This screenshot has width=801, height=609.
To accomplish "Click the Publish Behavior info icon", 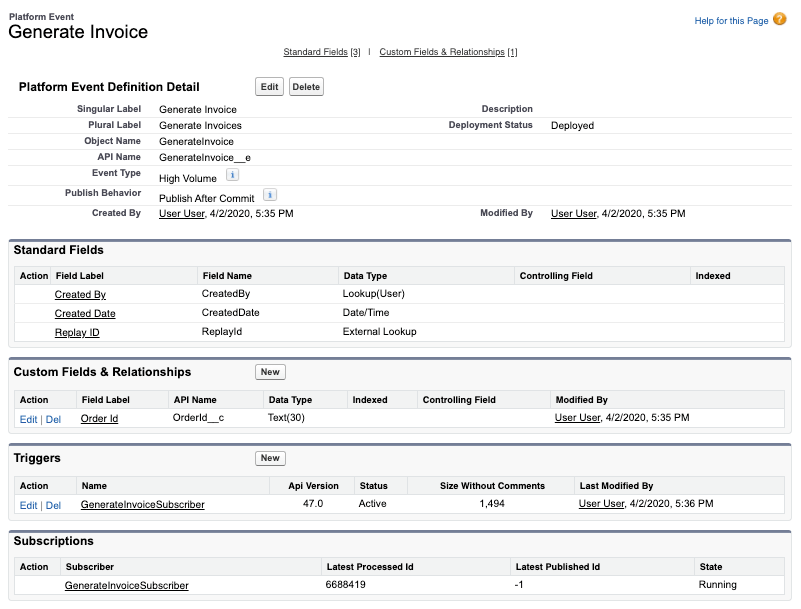I will tap(269, 195).
